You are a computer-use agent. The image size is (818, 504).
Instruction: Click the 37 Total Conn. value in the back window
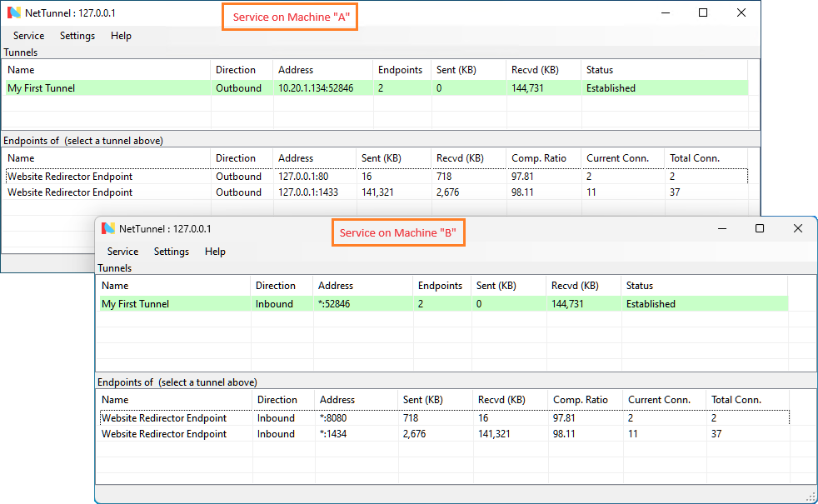point(675,192)
